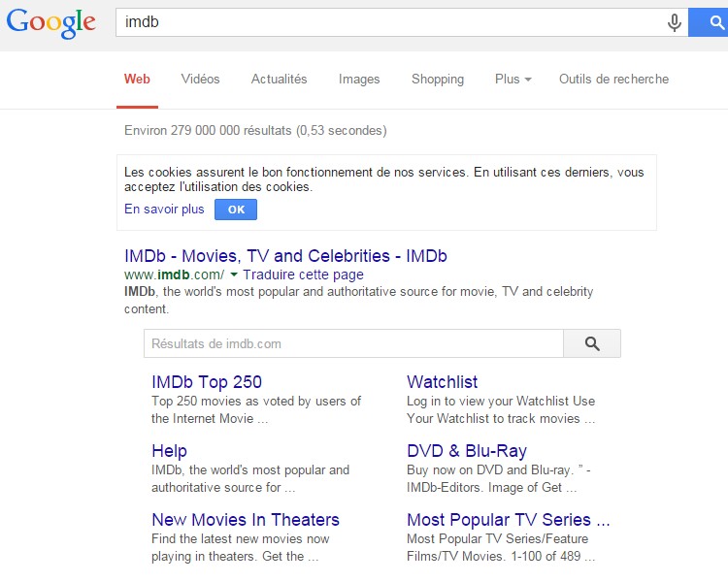Switch to the Actualités tab
This screenshot has width=728, height=582.
pyautogui.click(x=279, y=79)
